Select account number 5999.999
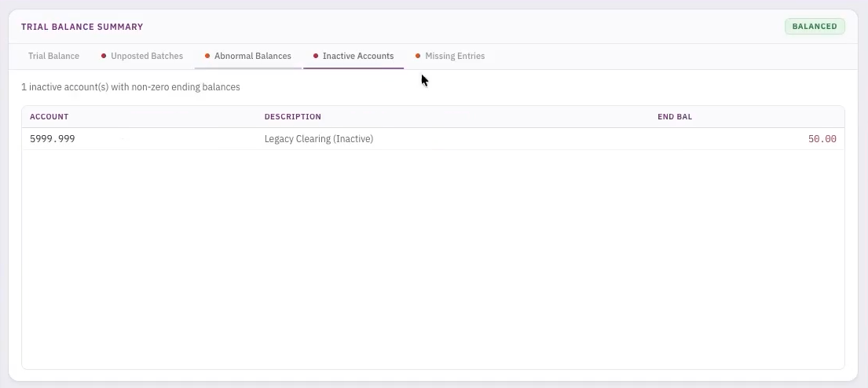Screen dimensions: 868x388 53,139
